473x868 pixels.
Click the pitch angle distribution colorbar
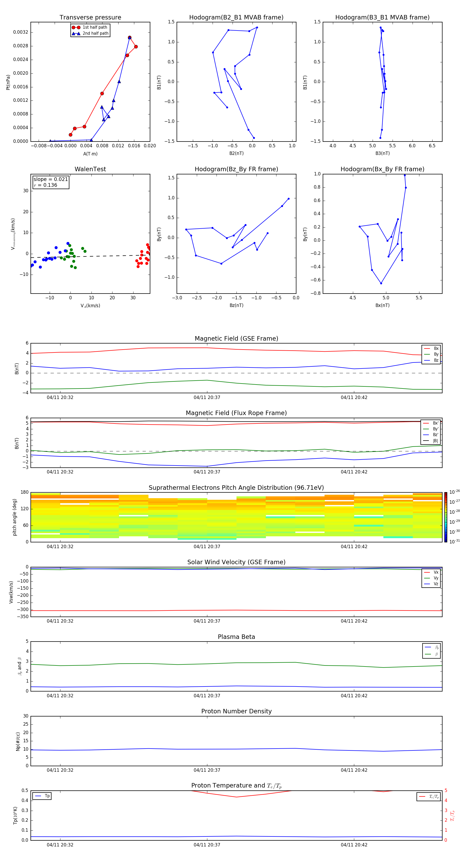pos(446,517)
